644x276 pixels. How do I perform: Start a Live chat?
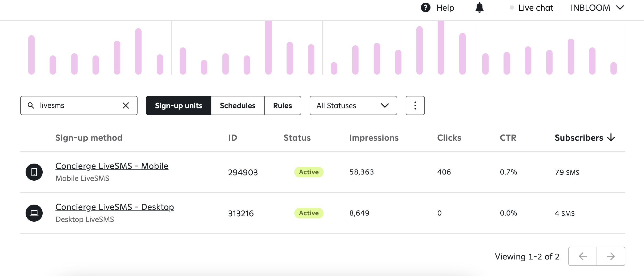(536, 8)
